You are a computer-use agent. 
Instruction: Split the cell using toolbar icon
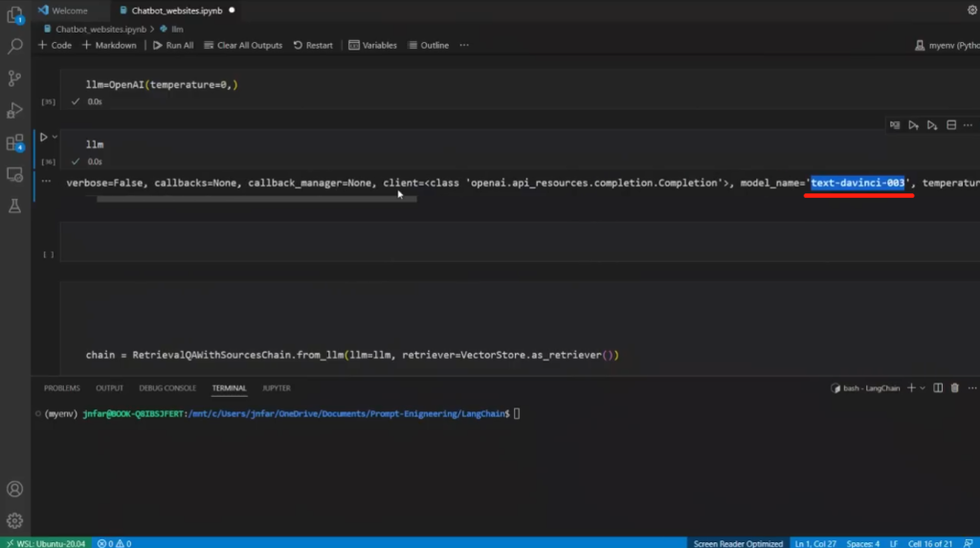pyautogui.click(x=951, y=125)
